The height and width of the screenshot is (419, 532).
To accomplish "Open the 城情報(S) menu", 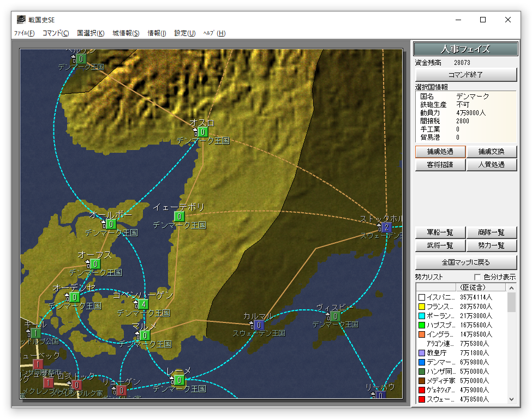I will point(126,33).
